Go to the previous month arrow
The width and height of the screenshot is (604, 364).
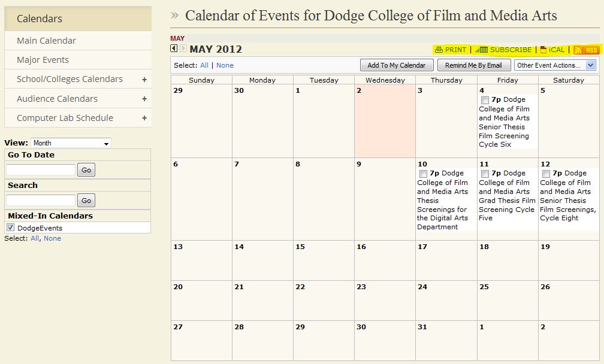tap(174, 48)
